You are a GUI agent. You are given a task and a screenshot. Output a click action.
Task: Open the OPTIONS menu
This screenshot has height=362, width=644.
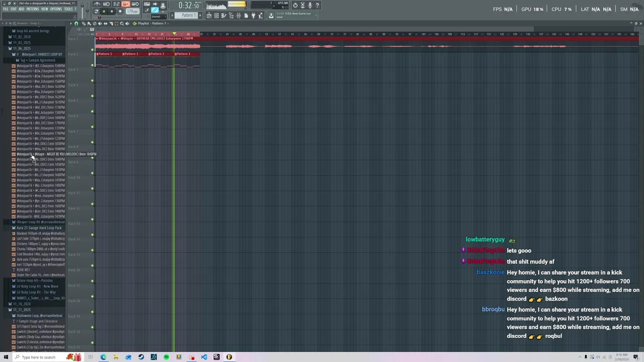pyautogui.click(x=56, y=9)
